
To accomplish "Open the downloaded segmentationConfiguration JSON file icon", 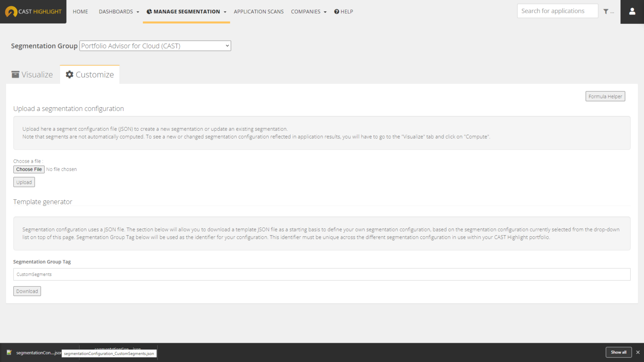I will 9,352.
